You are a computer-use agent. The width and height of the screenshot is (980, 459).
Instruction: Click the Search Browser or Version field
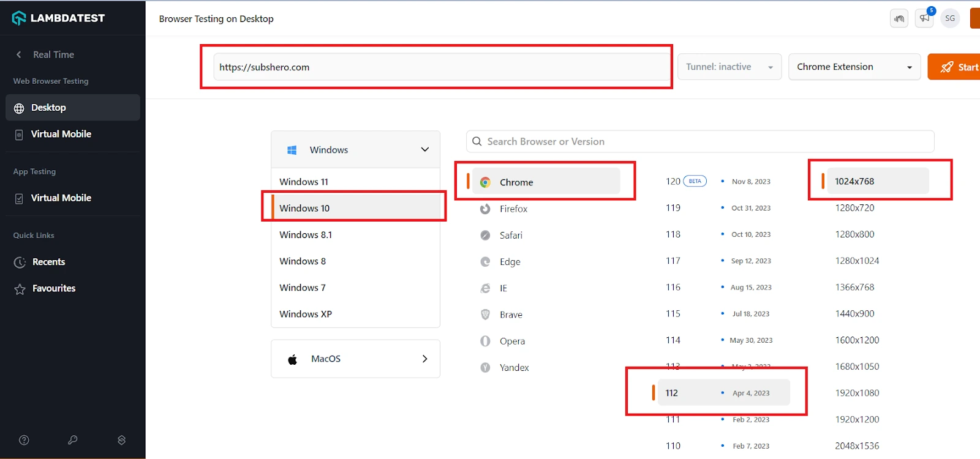(x=699, y=141)
